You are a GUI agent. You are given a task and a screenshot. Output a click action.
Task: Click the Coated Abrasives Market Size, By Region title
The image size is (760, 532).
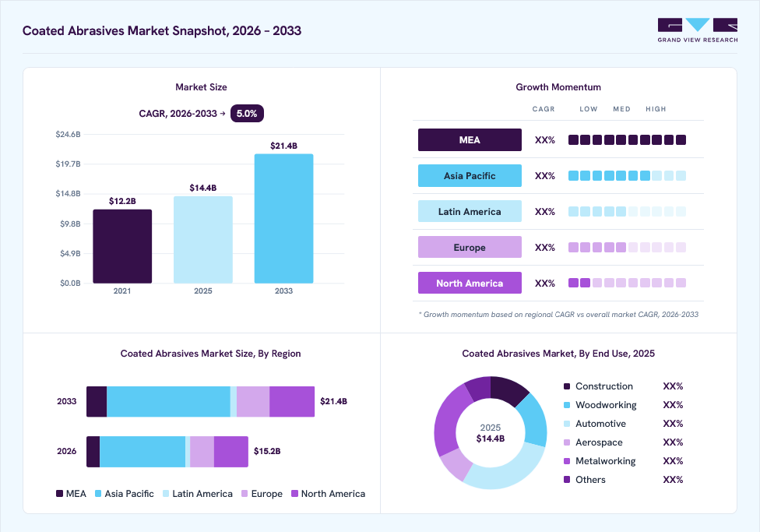[210, 354]
